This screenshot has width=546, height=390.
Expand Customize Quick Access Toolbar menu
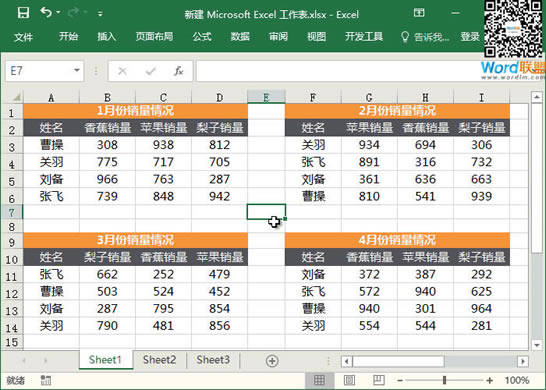click(100, 14)
